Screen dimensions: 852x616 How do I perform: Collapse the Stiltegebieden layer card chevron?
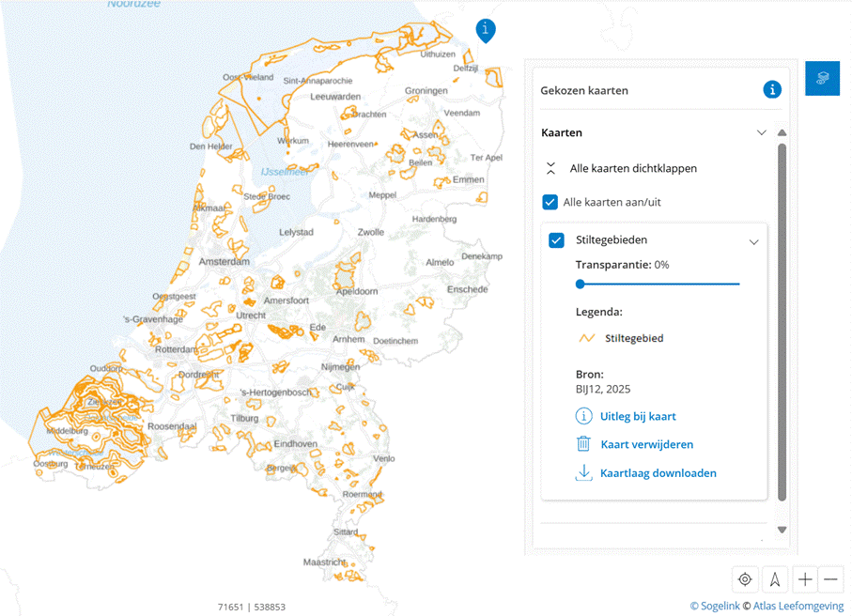[753, 241]
